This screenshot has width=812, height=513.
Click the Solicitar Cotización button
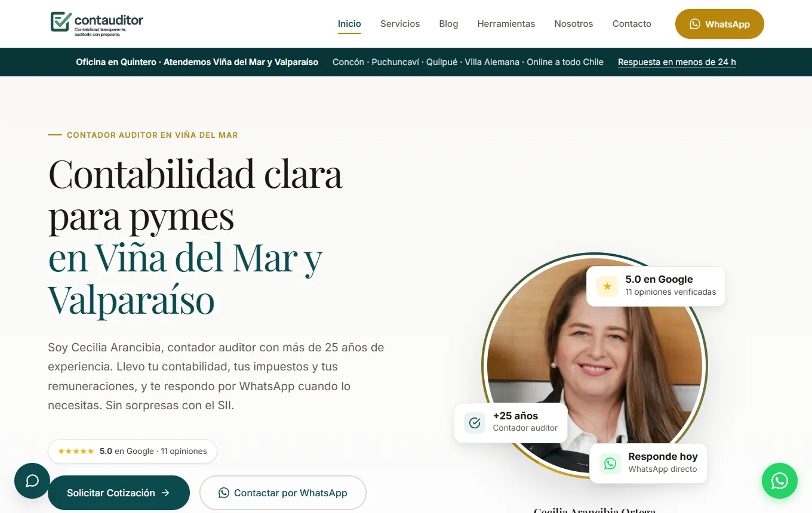(119, 493)
